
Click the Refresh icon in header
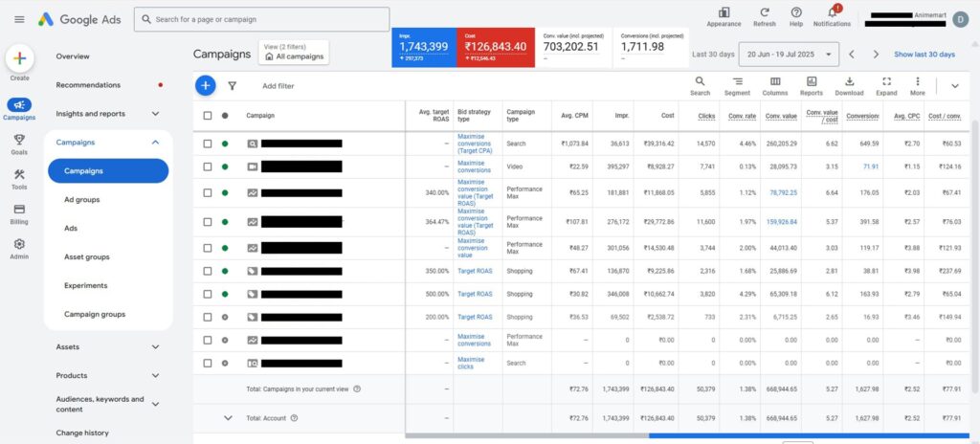coord(765,12)
